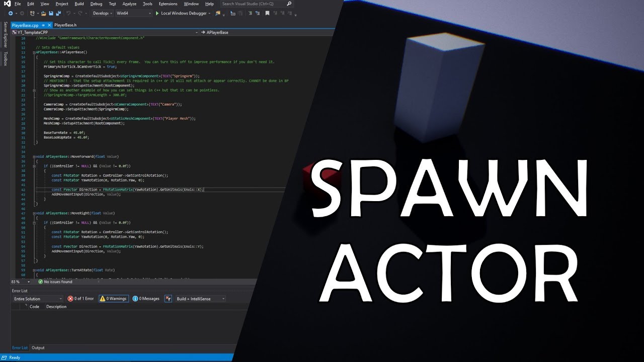Viewport: 644px width, 362px height.
Task: Click the green No issues found check icon
Action: (x=41, y=282)
